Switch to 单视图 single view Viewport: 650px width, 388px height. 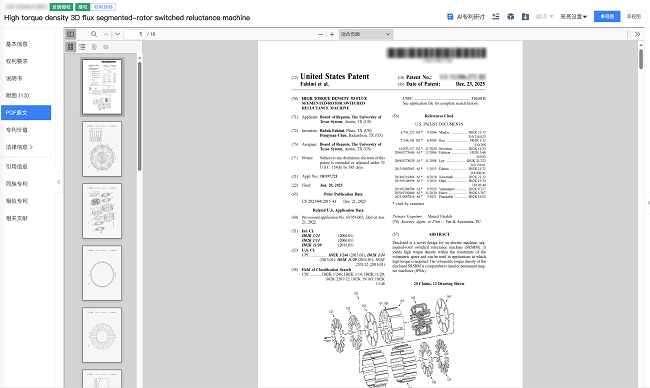(x=607, y=16)
